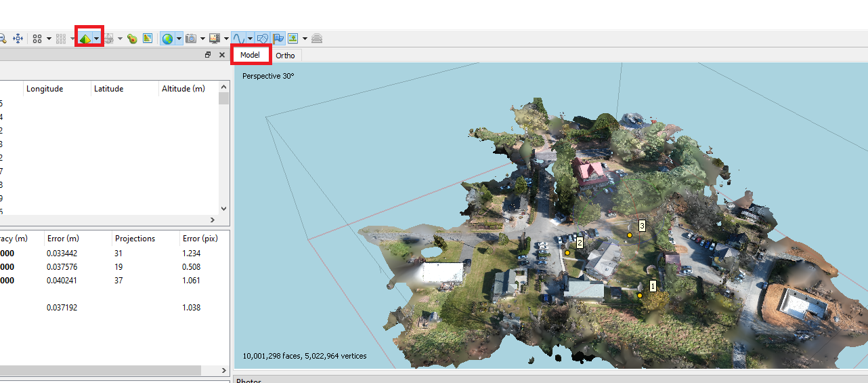Click the stacked layers icon at toolbar end
This screenshot has width=868, height=383.
click(x=317, y=39)
